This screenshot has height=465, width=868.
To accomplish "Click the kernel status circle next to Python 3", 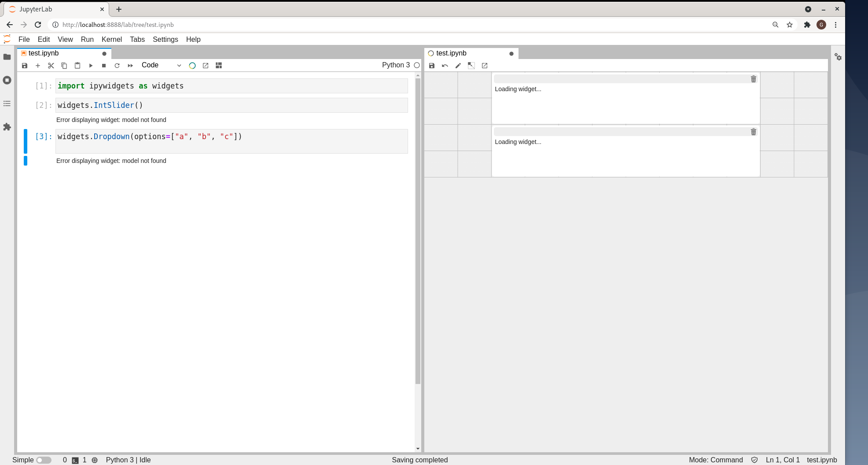I will pyautogui.click(x=417, y=65).
